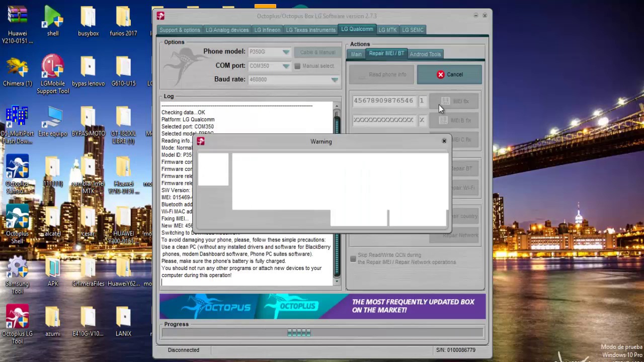Open the HuaweiY62 folder on desktop
644x362 pixels.
coord(123,272)
